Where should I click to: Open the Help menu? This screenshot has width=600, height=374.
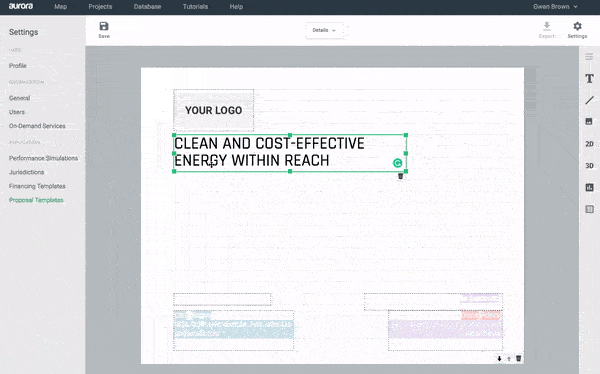click(x=236, y=7)
